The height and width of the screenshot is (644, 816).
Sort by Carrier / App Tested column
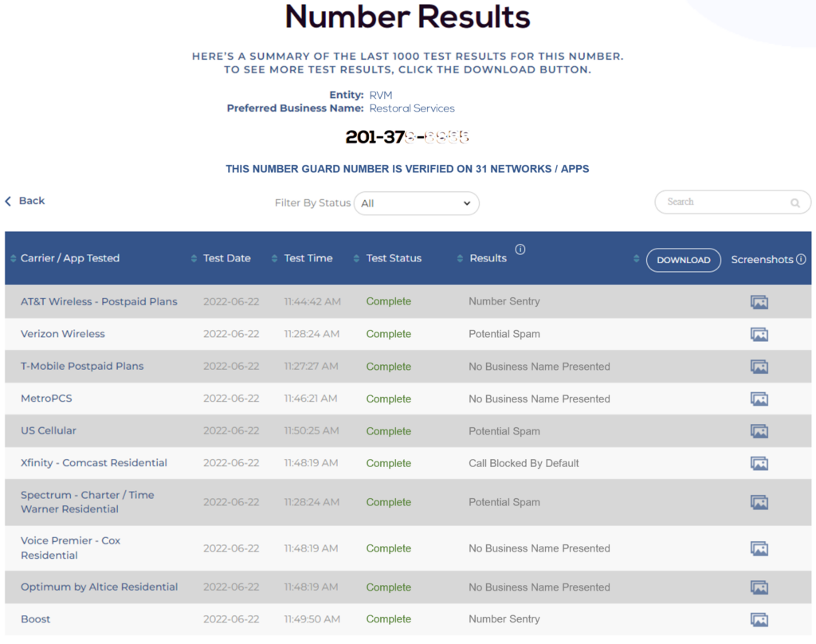pyautogui.click(x=69, y=258)
